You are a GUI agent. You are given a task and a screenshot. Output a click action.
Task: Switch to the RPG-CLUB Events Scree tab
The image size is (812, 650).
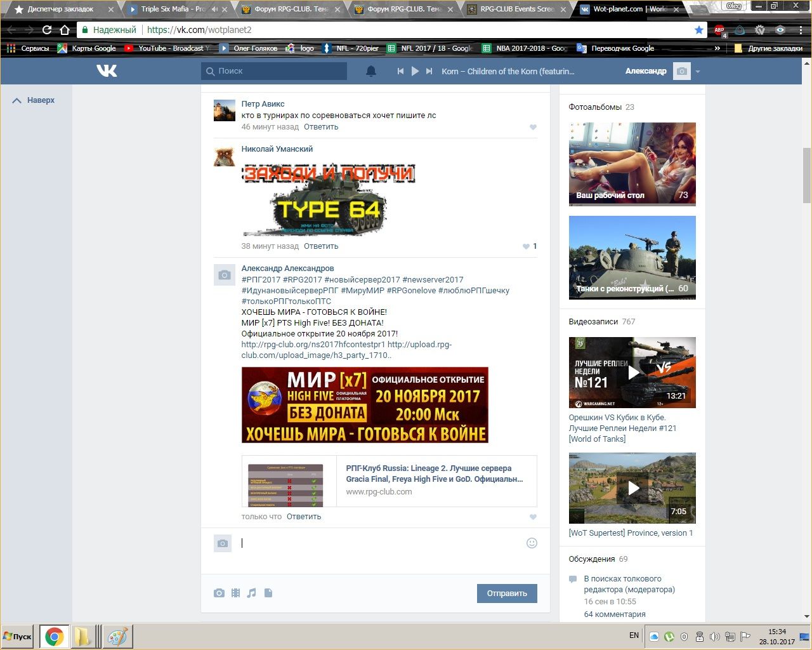[x=517, y=10]
